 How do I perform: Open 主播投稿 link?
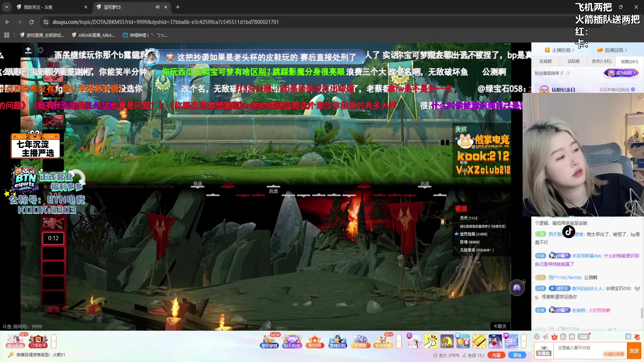559,50
